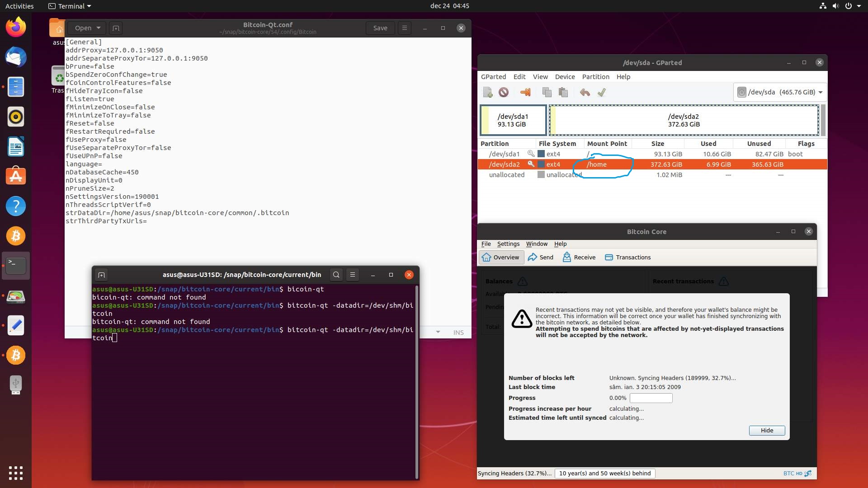Viewport: 868px width, 488px height.
Task: Click Unused column header in GParted
Action: coord(759,144)
